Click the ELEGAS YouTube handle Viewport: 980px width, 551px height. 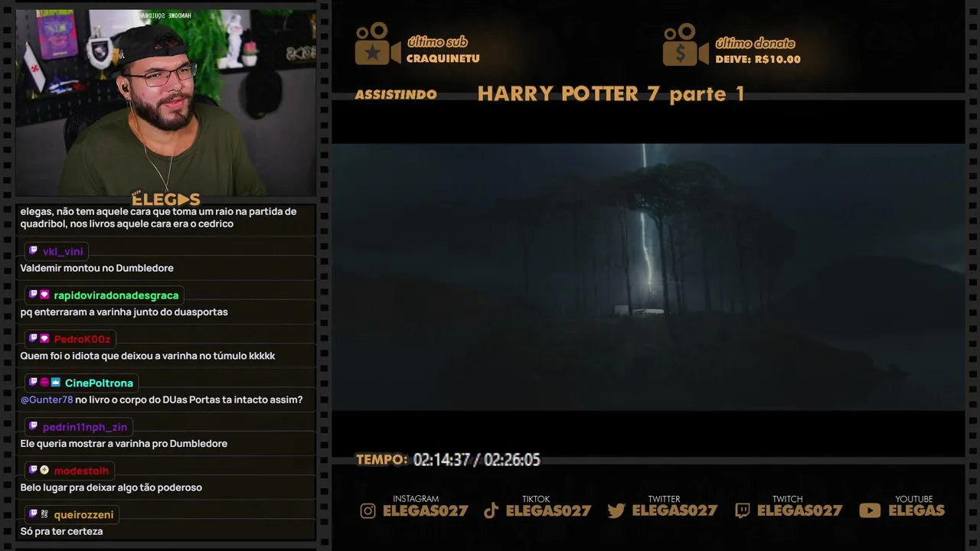(916, 510)
